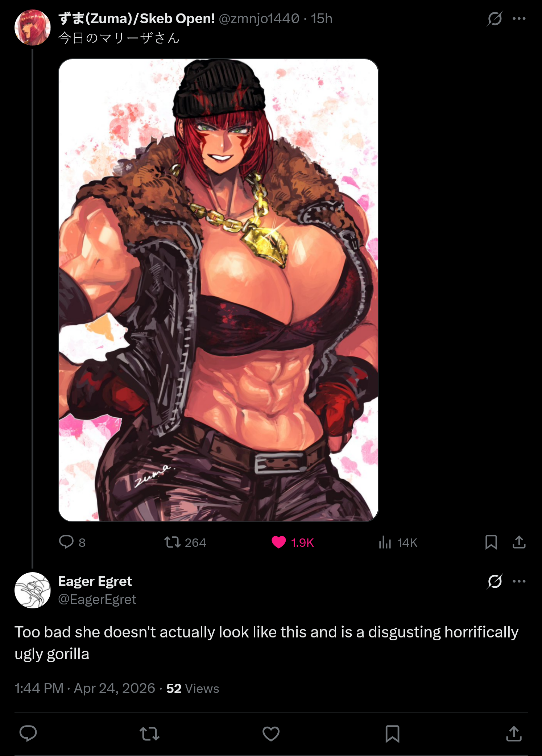Open Eager Egret's profile avatar
The width and height of the screenshot is (542, 756).
click(32, 590)
